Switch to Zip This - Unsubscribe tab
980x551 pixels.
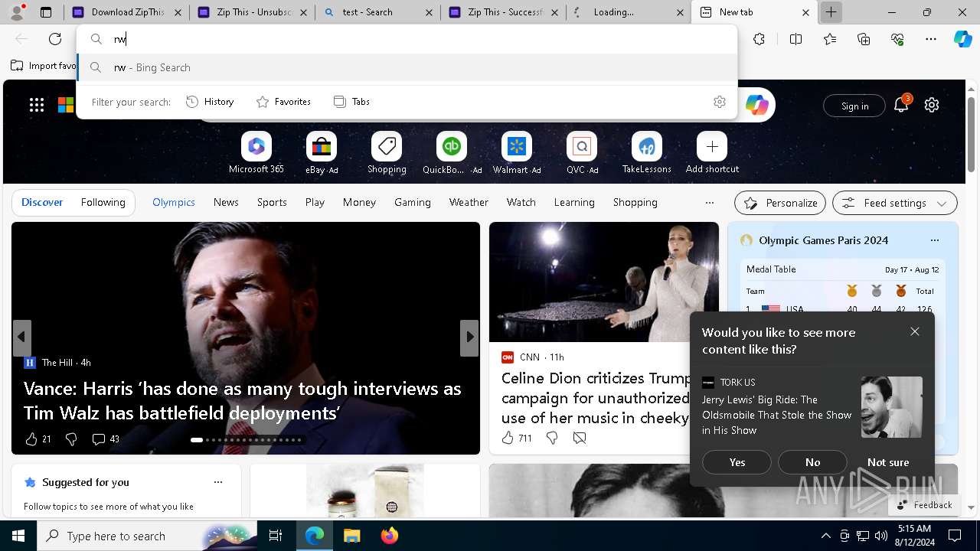[253, 12]
